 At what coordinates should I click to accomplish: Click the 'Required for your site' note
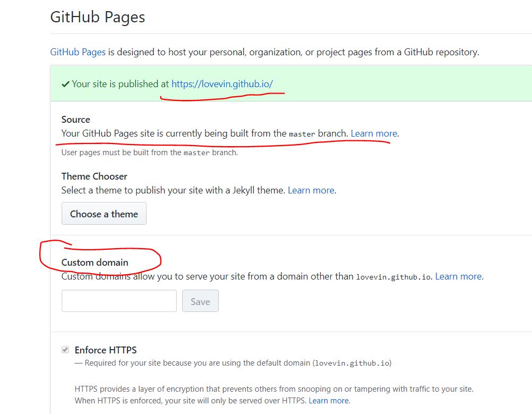233,363
